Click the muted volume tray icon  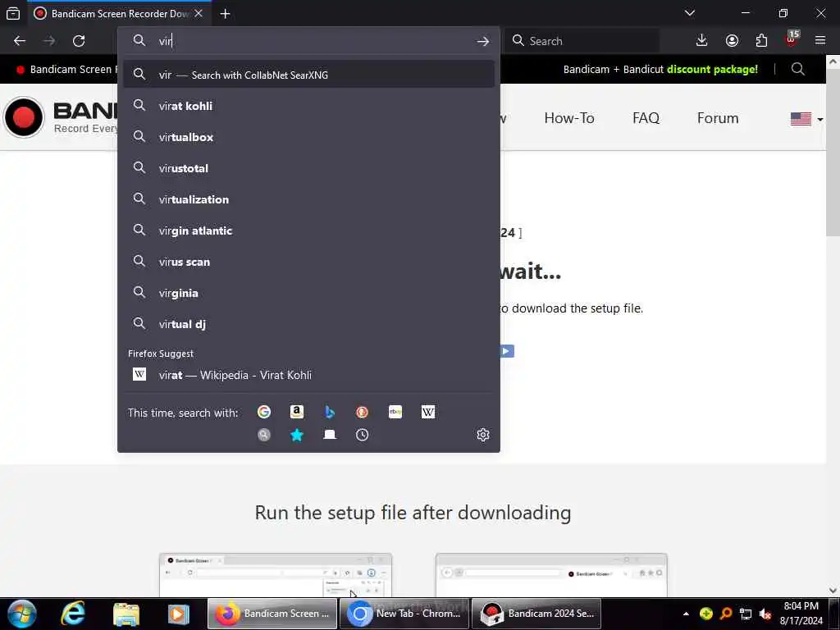pyautogui.click(x=765, y=614)
